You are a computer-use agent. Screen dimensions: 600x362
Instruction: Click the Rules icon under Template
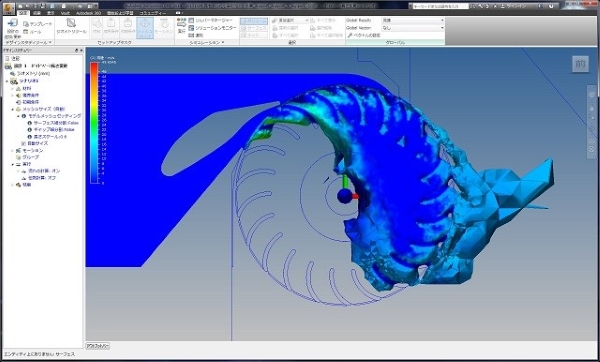[x=32, y=32]
